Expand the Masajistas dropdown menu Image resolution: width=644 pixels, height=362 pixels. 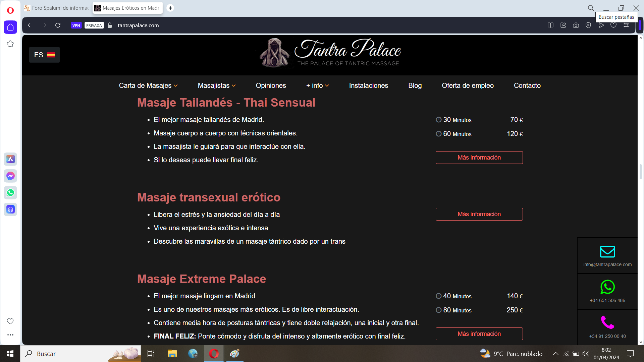pyautogui.click(x=217, y=85)
